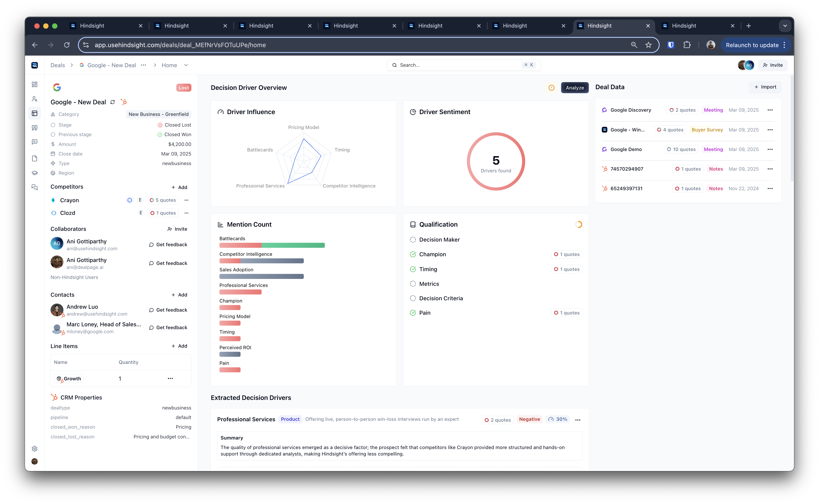819x504 pixels.
Task: Get feedback from Andrew Luo
Action: click(168, 310)
